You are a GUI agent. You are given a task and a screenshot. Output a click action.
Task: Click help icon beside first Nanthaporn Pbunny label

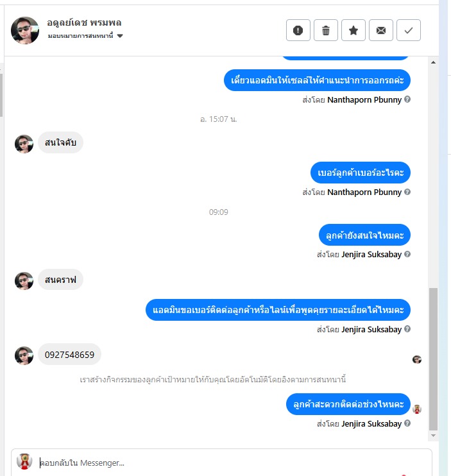click(x=407, y=99)
